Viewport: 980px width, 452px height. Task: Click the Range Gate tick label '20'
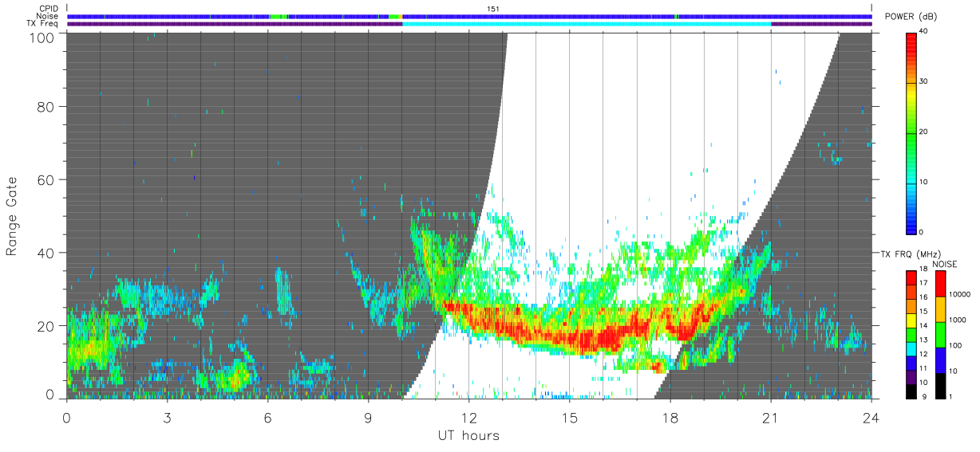coord(46,326)
